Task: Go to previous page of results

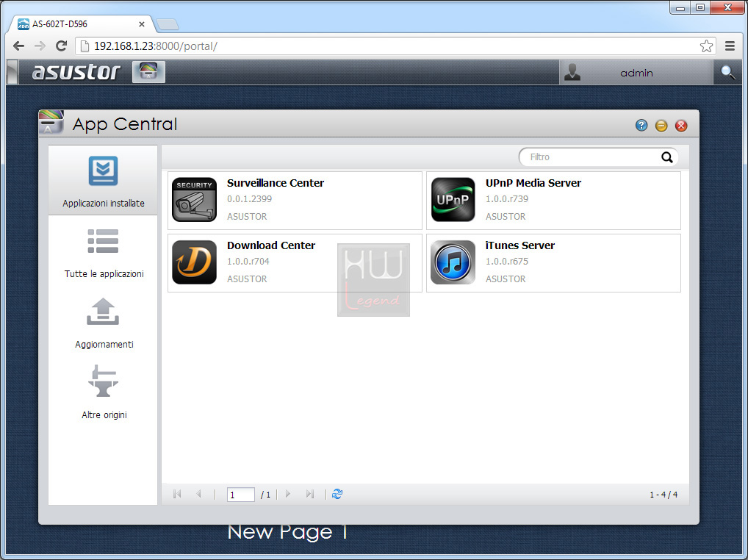Action: point(199,494)
